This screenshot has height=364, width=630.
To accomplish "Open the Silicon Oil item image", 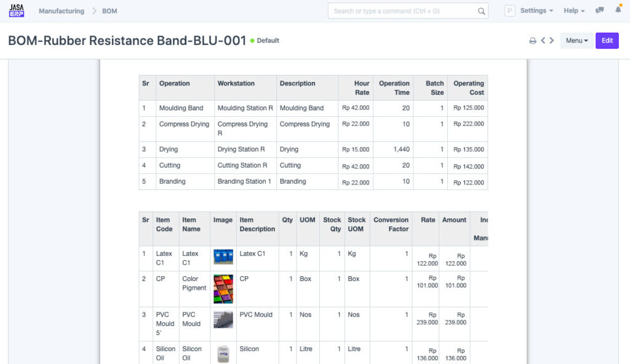I will pyautogui.click(x=223, y=353).
